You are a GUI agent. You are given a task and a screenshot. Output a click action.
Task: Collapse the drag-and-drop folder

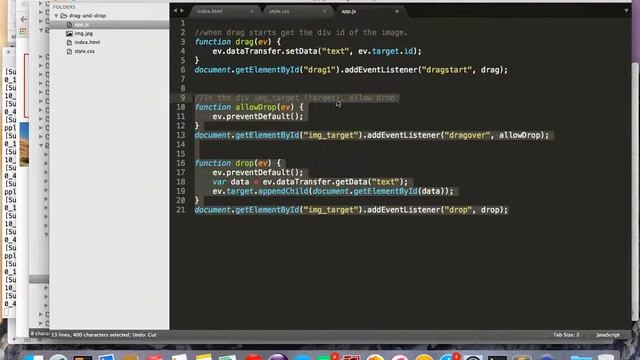coord(56,16)
